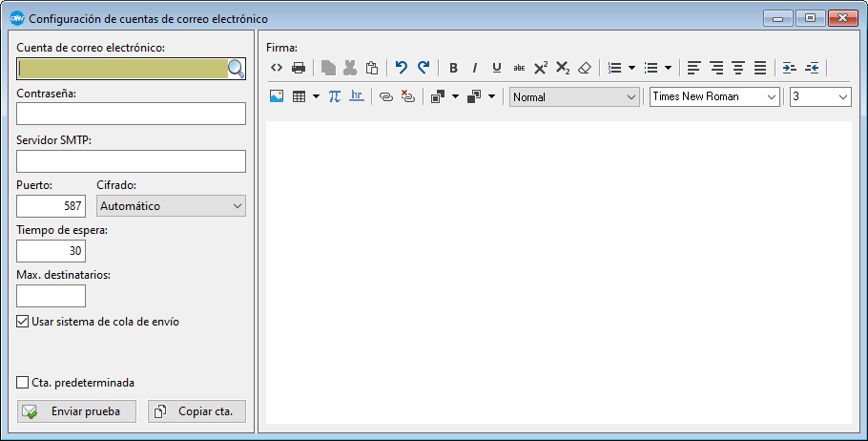
Task: Insert a bulleted list
Action: (x=651, y=68)
